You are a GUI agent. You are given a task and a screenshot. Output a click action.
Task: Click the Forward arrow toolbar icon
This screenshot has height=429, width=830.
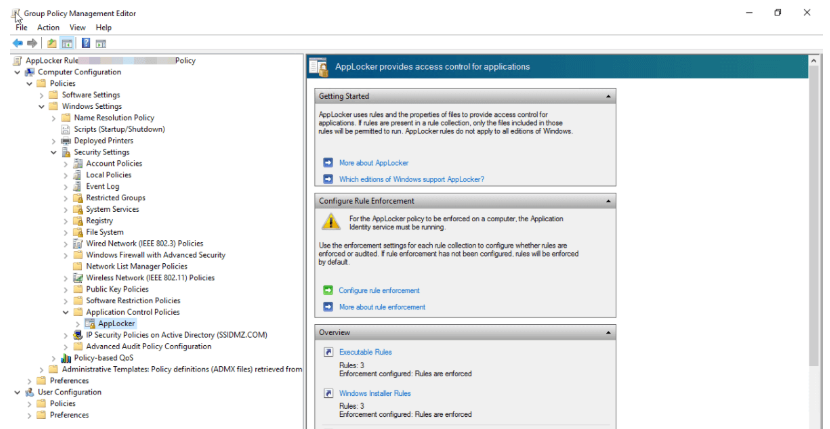[x=32, y=43]
